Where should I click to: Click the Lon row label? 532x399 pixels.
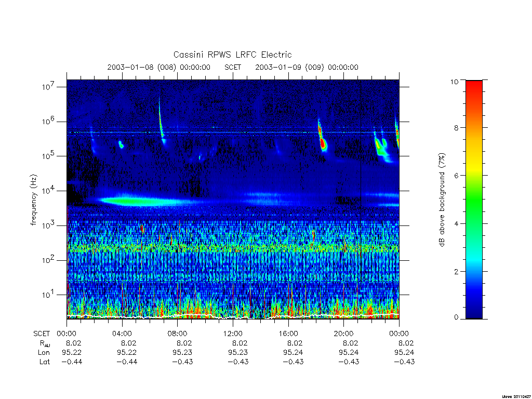[x=44, y=353]
